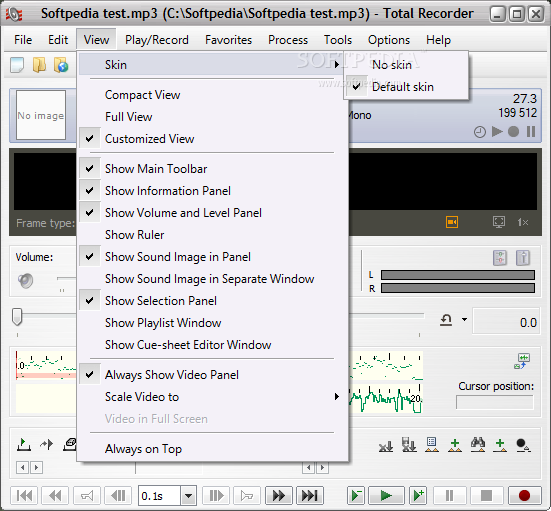The height and width of the screenshot is (511, 551).
Task: Open the Tools menu
Action: coord(338,40)
